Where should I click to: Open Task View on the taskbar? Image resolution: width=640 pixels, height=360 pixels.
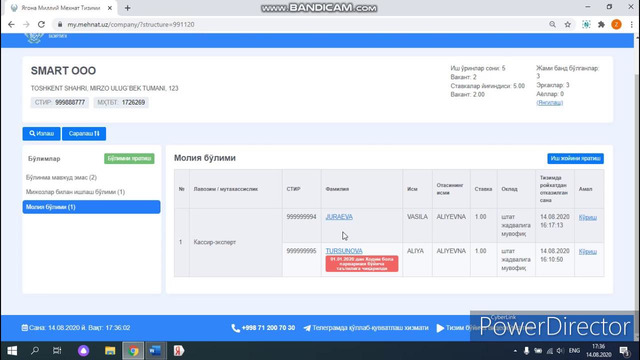pyautogui.click(x=57, y=351)
